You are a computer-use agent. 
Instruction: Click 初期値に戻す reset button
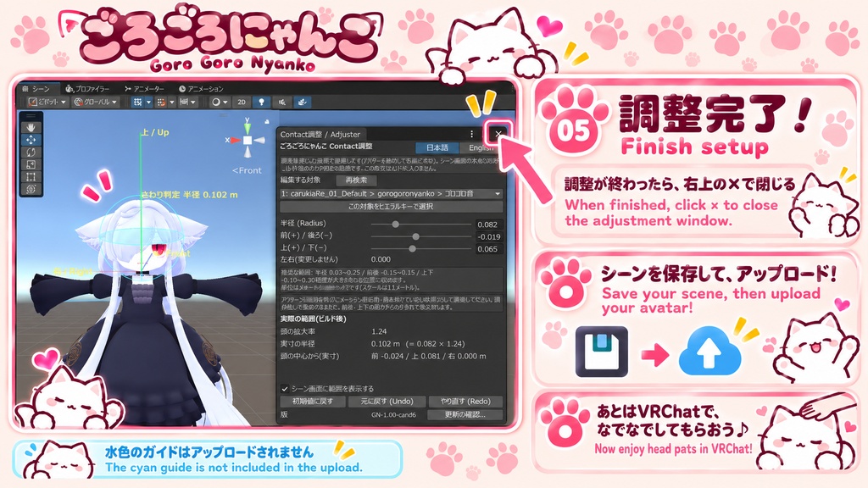click(313, 401)
